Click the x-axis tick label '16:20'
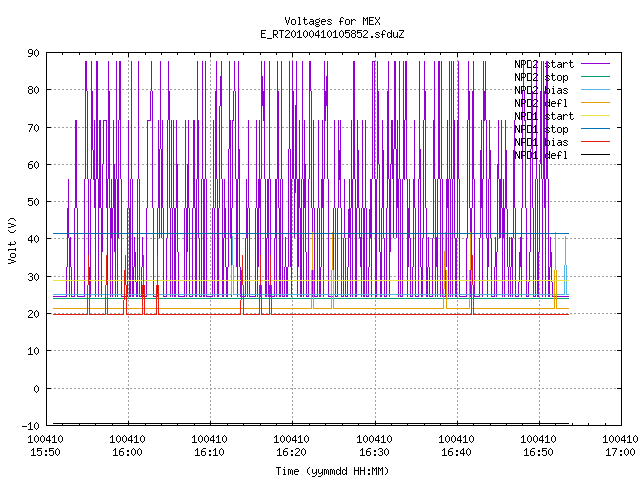 pos(291,452)
